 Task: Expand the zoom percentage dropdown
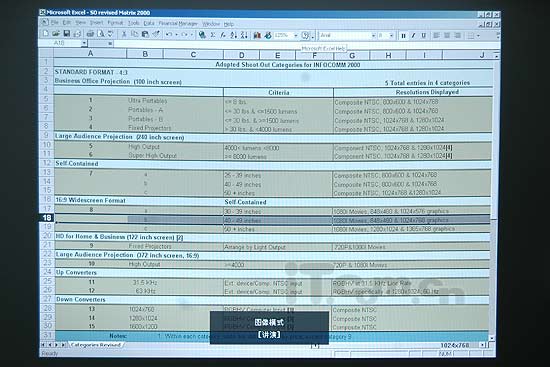coord(296,35)
